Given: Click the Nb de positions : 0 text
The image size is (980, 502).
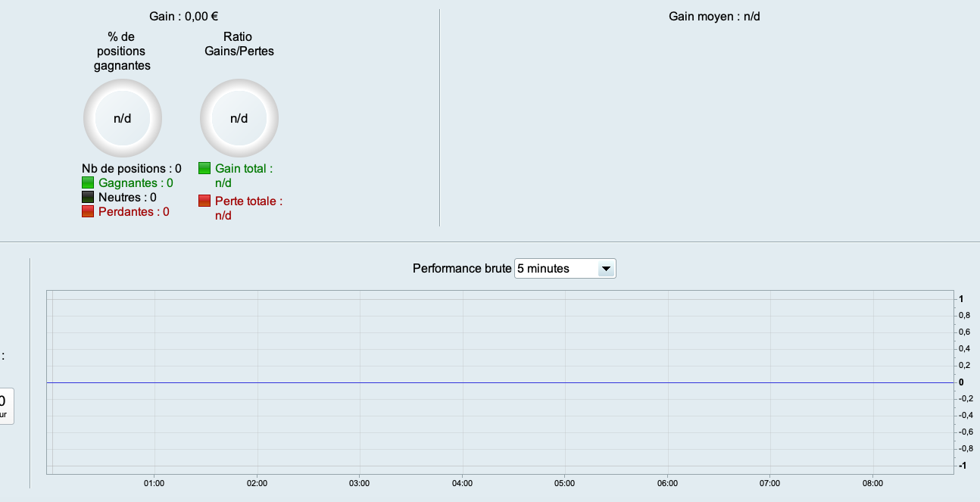Looking at the screenshot, I should pyautogui.click(x=132, y=168).
